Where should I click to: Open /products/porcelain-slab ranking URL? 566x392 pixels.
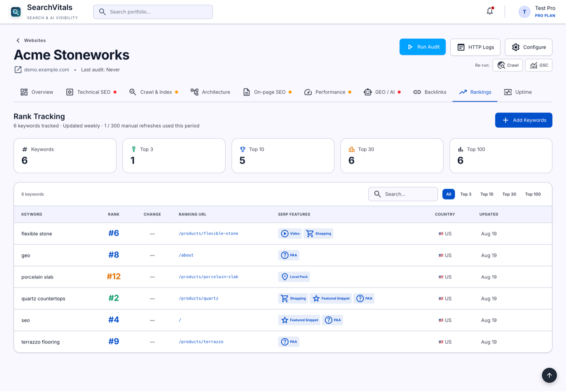coord(209,277)
